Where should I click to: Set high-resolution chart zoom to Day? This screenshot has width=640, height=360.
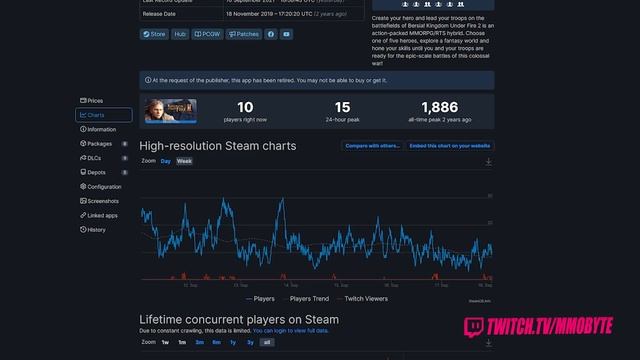(165, 161)
